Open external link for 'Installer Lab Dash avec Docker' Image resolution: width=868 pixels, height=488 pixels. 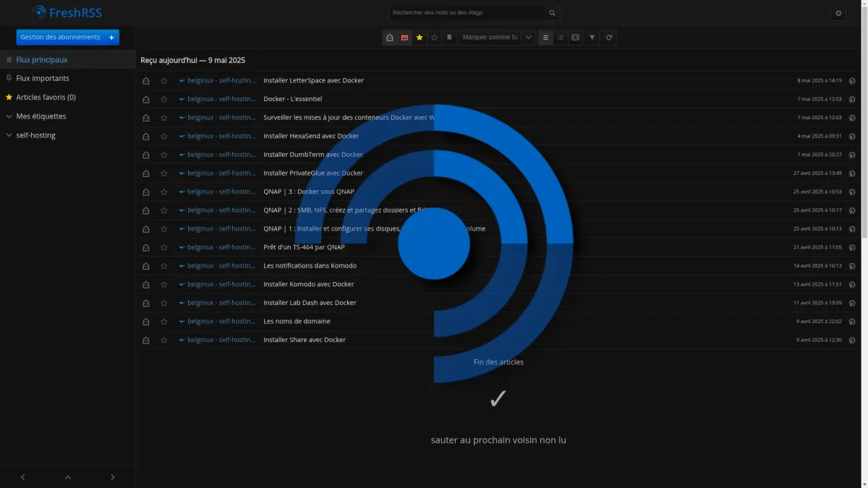point(852,303)
